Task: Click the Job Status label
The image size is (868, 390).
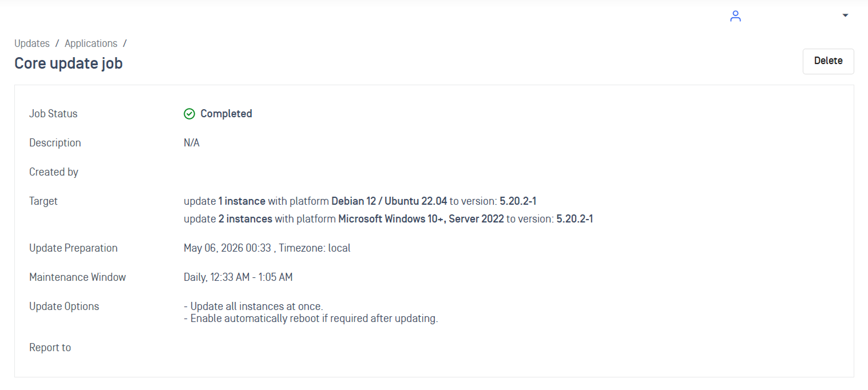Action: pyautogui.click(x=53, y=114)
